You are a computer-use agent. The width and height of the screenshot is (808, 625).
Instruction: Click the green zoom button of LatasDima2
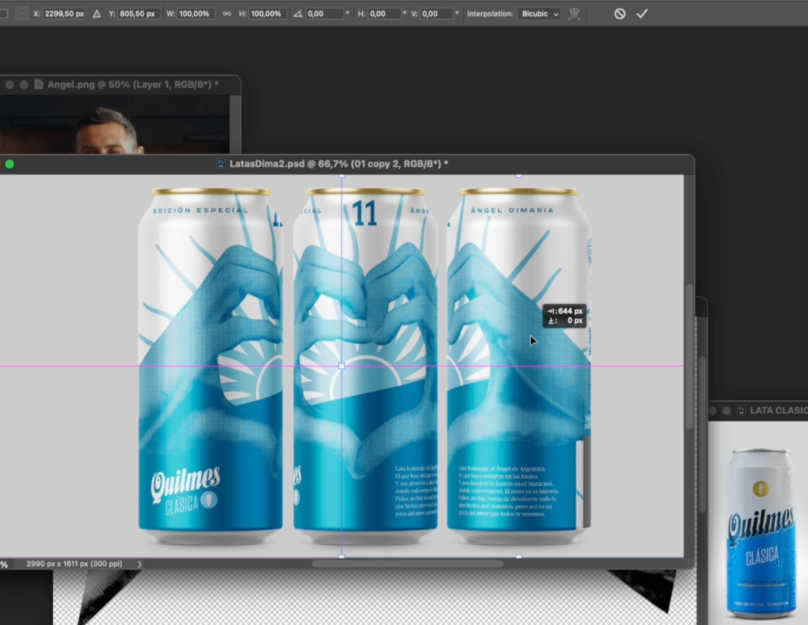click(9, 164)
